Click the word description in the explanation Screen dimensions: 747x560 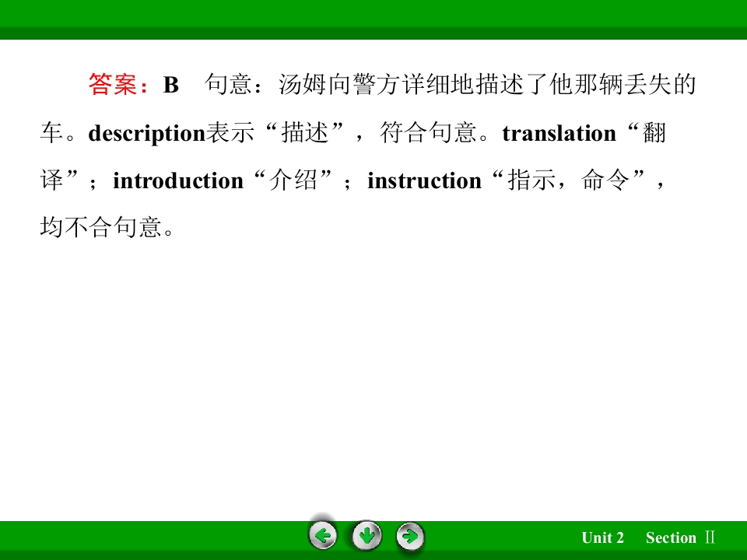[147, 133]
